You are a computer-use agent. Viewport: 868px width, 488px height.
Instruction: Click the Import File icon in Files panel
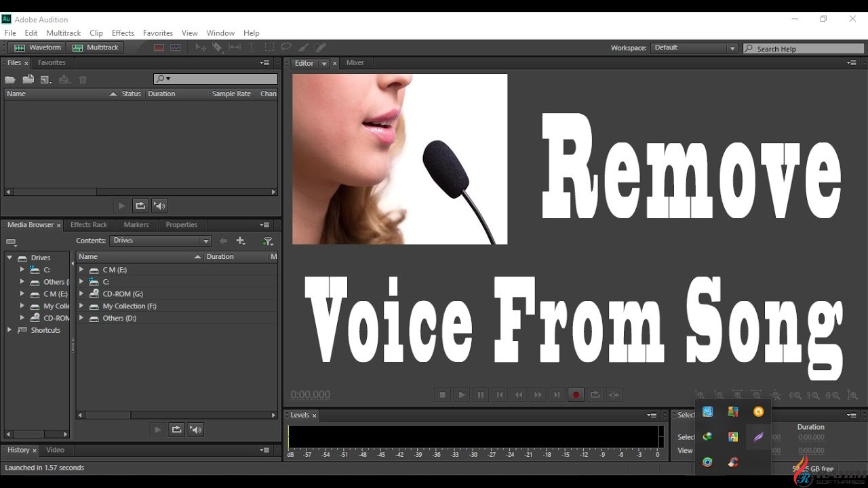[x=28, y=79]
